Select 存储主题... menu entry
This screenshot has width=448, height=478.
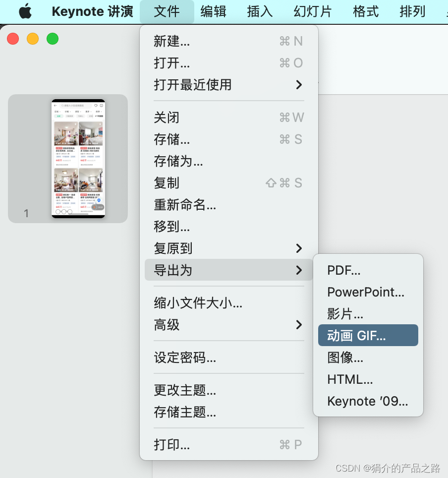point(229,412)
